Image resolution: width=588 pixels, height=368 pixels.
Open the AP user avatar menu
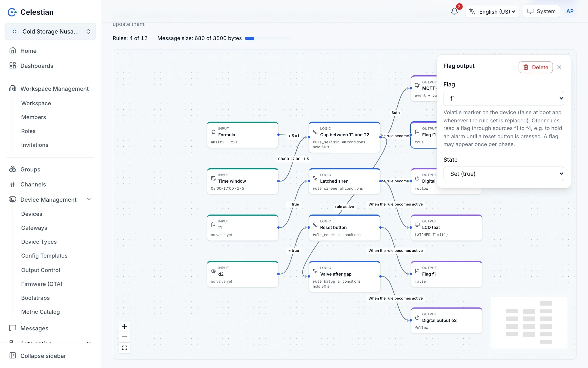click(x=570, y=11)
